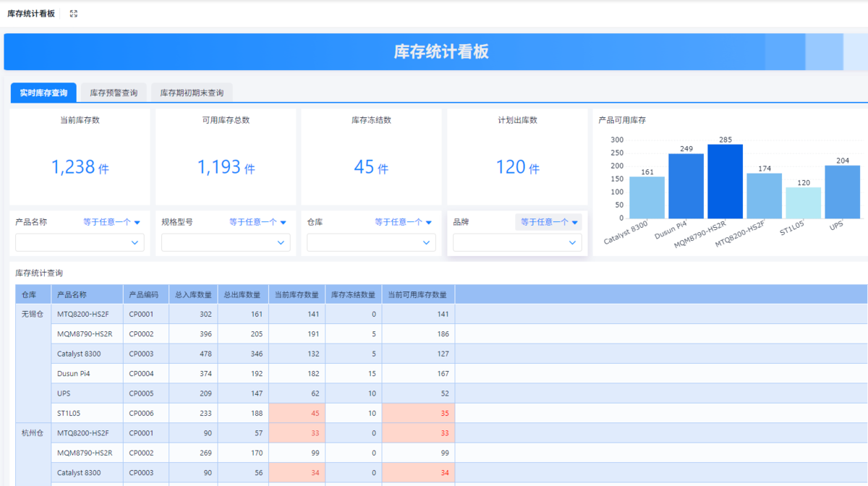
Task: Click the 品牌 filter condition 等于任意一个
Action: pyautogui.click(x=549, y=222)
